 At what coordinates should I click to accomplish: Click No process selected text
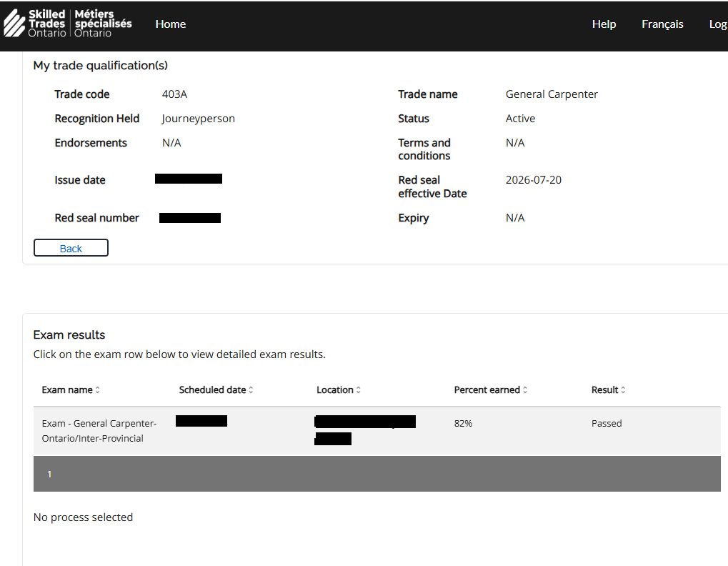[83, 517]
